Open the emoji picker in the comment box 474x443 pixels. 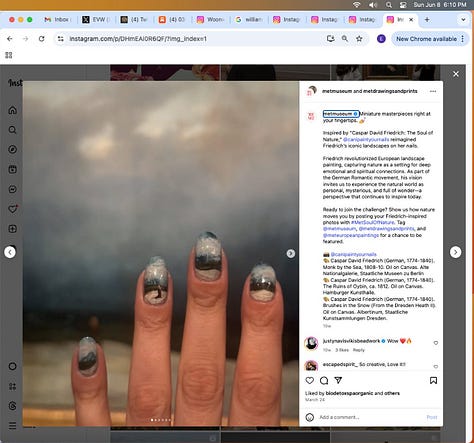click(x=310, y=417)
